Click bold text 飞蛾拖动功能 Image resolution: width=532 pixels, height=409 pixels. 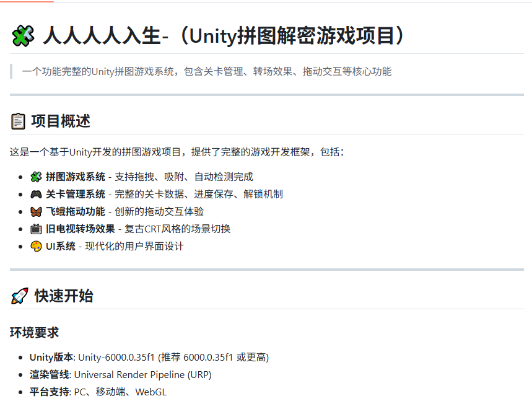tap(76, 211)
